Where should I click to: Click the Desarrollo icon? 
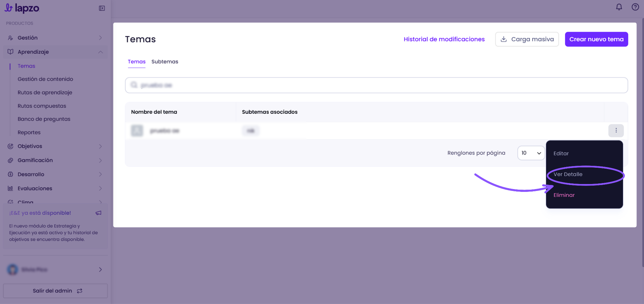click(10, 174)
